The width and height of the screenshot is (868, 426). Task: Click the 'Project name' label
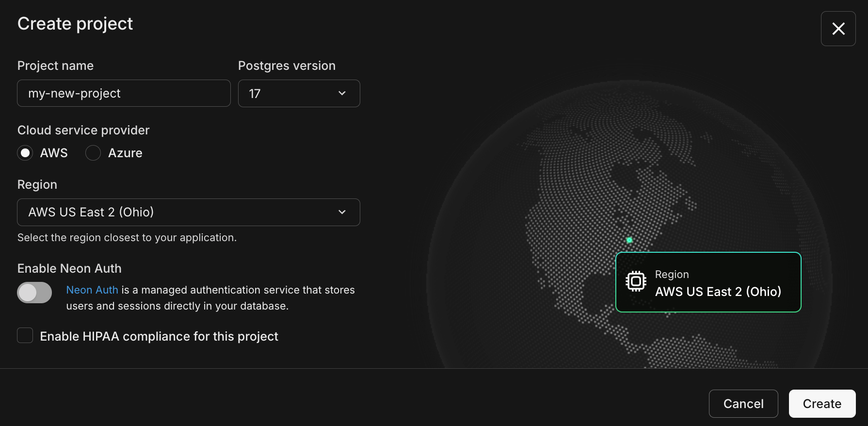[55, 66]
